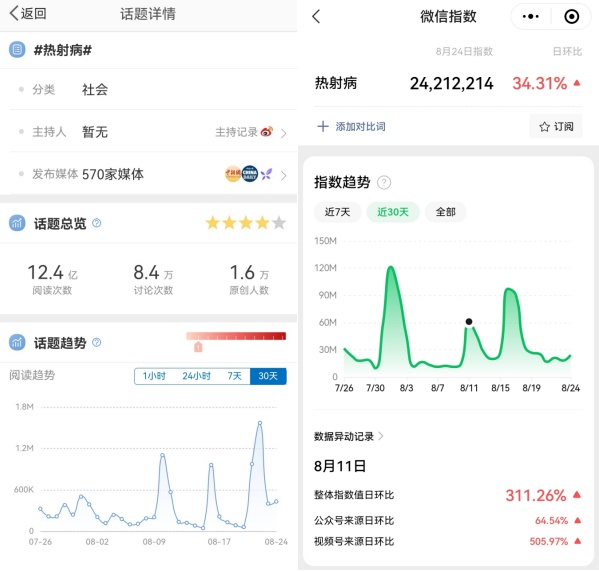The width and height of the screenshot is (599, 572).
Task: Select the 近7天 range option
Action: pyautogui.click(x=337, y=212)
